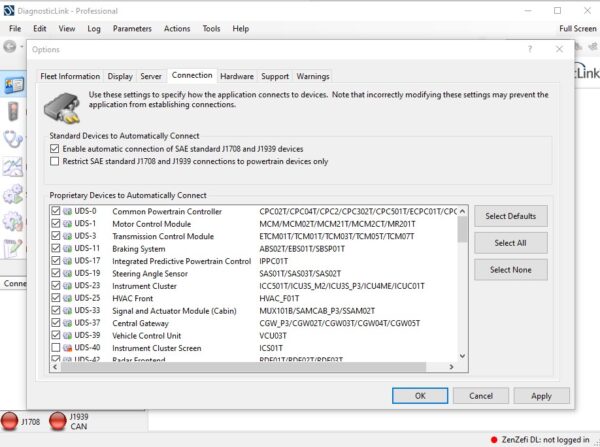Uncheck the UDS-11 Braking System checkbox

(55, 248)
